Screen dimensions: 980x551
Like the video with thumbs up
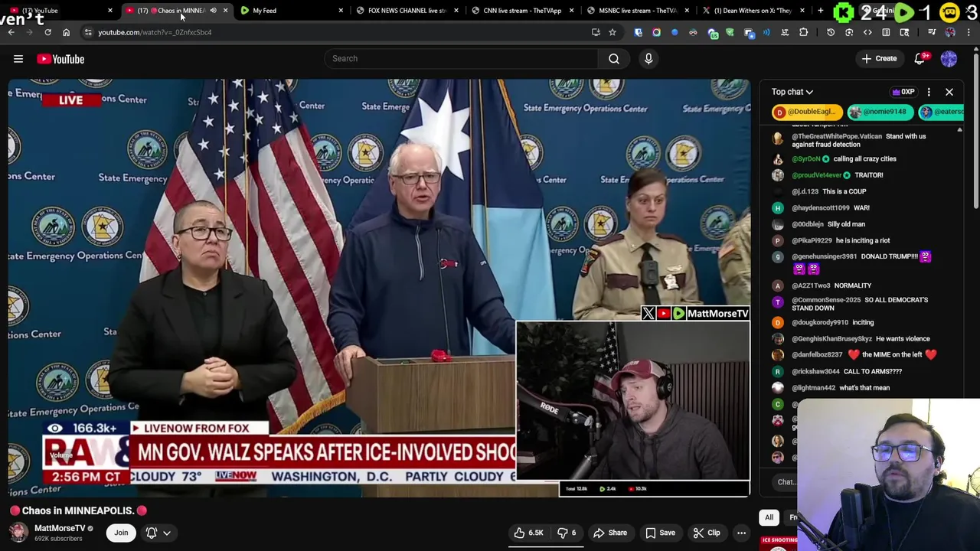[x=528, y=533]
